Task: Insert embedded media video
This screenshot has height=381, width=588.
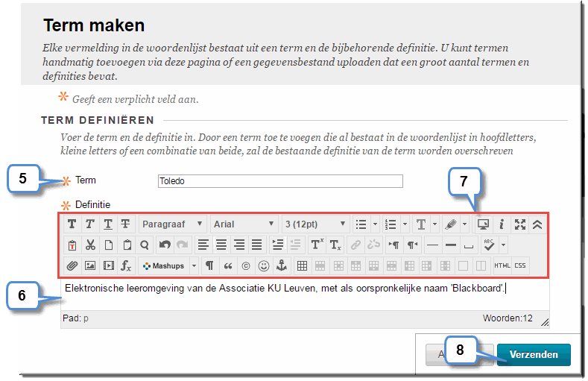Action: tap(109, 266)
